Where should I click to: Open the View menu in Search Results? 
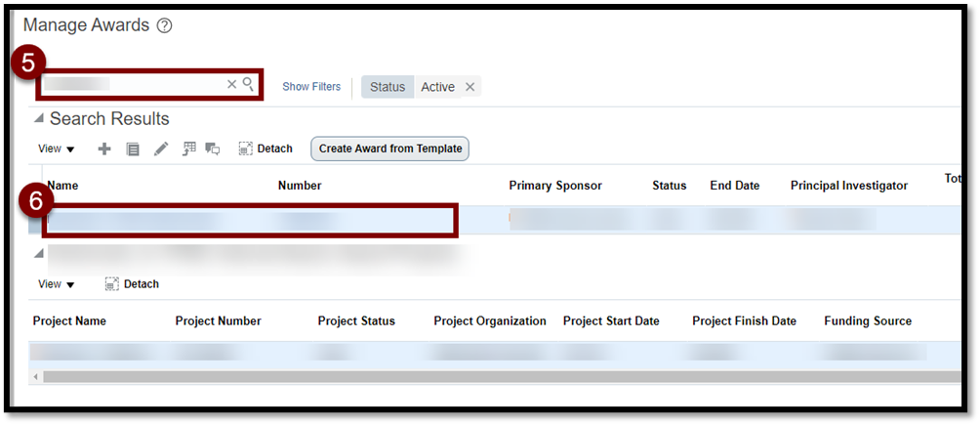coord(57,149)
